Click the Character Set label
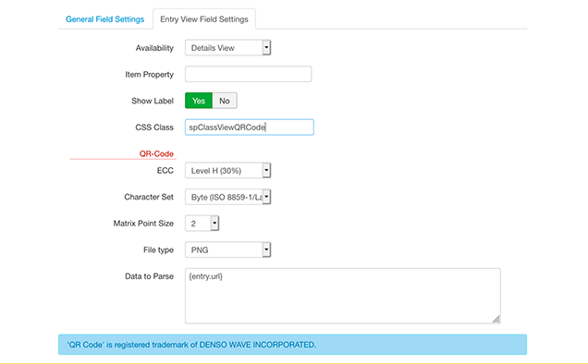Viewport: 588px width, 364px height. pos(149,197)
